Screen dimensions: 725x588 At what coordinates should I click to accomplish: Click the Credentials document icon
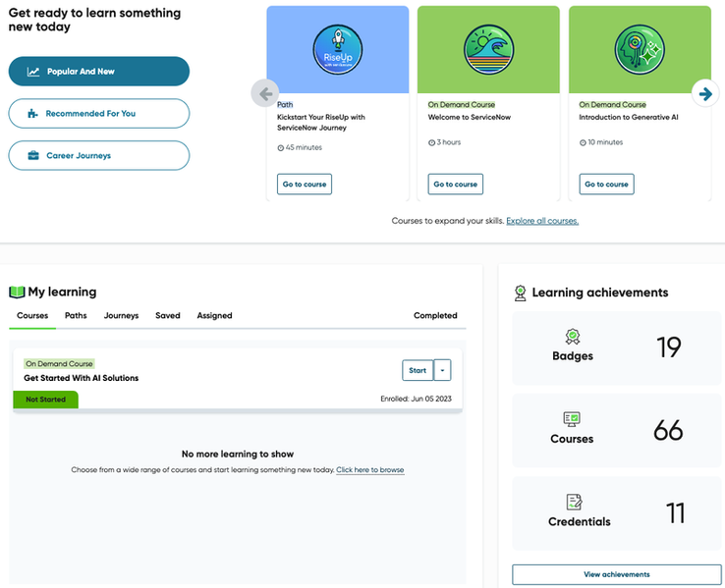tap(574, 502)
